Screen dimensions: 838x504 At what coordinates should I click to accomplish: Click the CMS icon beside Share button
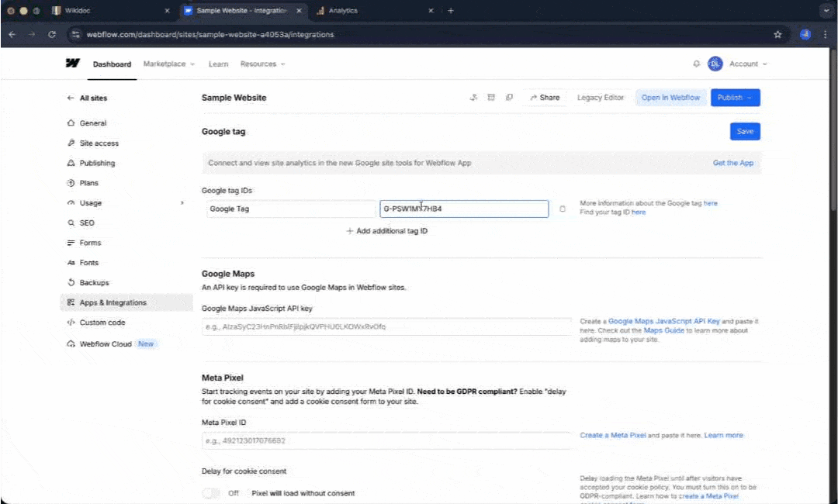click(491, 97)
